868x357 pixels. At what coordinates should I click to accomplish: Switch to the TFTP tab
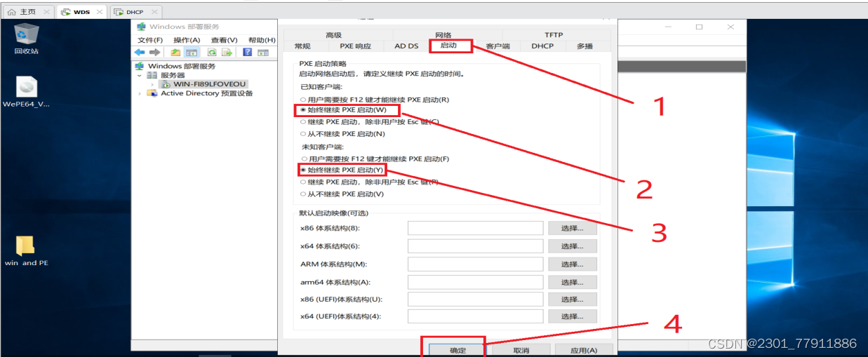[x=554, y=35]
